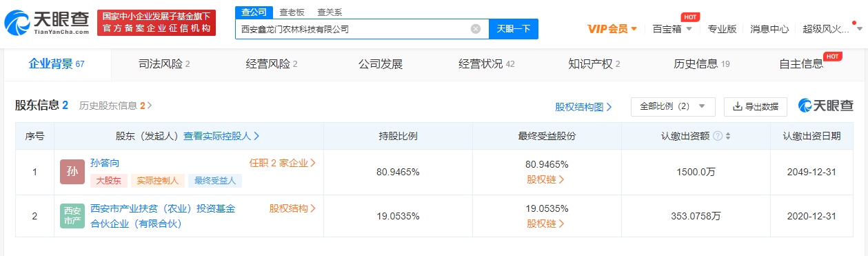This screenshot has height=256, width=868.
Task: Expand the VIP会员 dropdown menu
Action: point(612,29)
